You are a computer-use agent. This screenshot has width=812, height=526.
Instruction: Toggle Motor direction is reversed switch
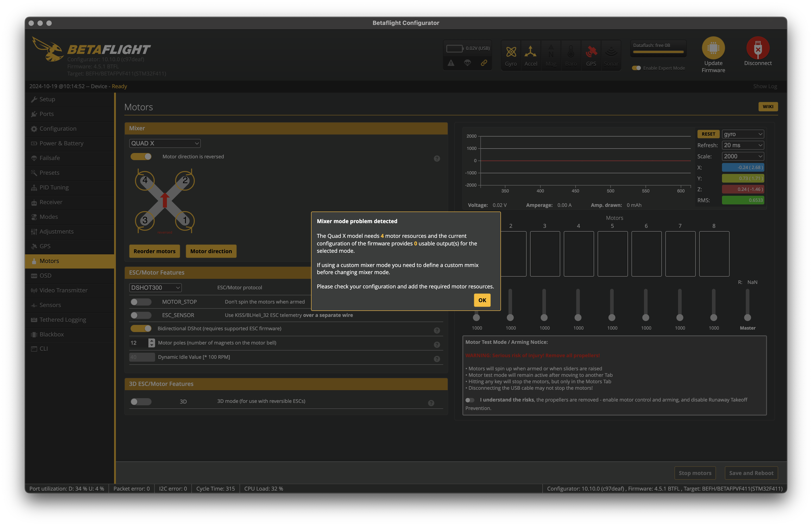tap(141, 157)
